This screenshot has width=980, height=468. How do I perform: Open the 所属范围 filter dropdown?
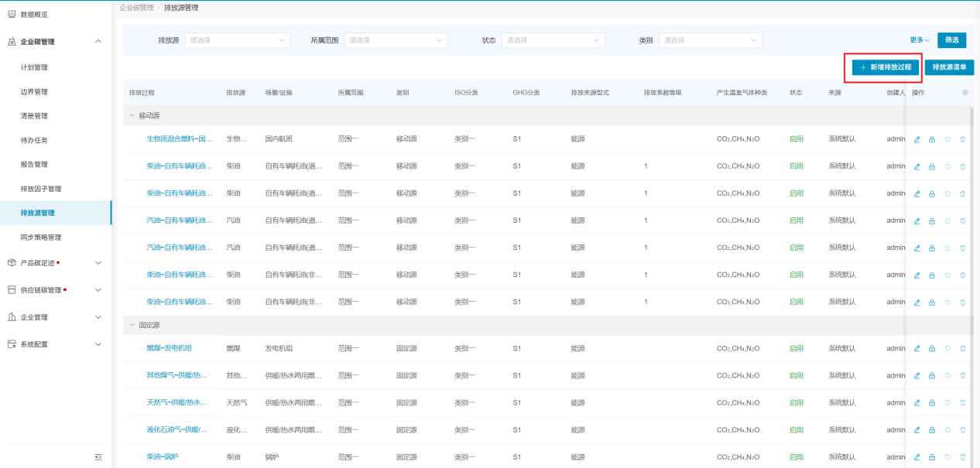[x=395, y=40]
